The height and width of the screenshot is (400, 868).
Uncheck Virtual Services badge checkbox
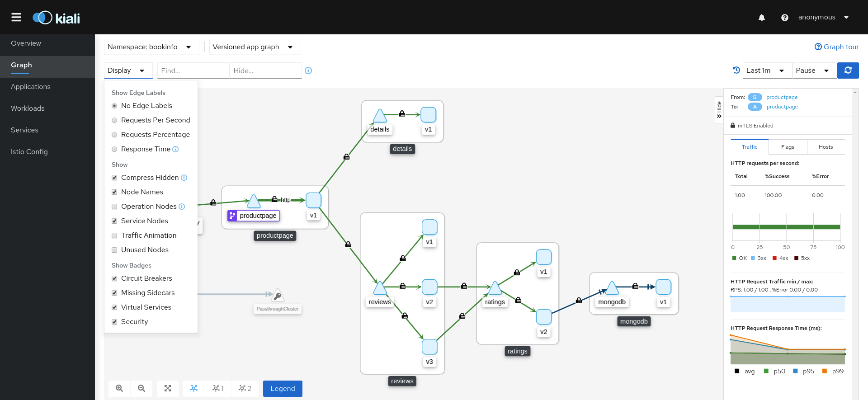[x=114, y=307]
